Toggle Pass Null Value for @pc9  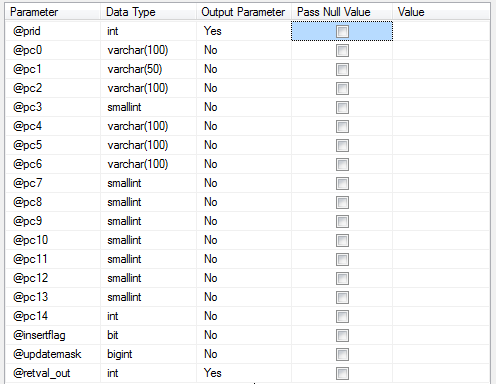click(x=342, y=221)
